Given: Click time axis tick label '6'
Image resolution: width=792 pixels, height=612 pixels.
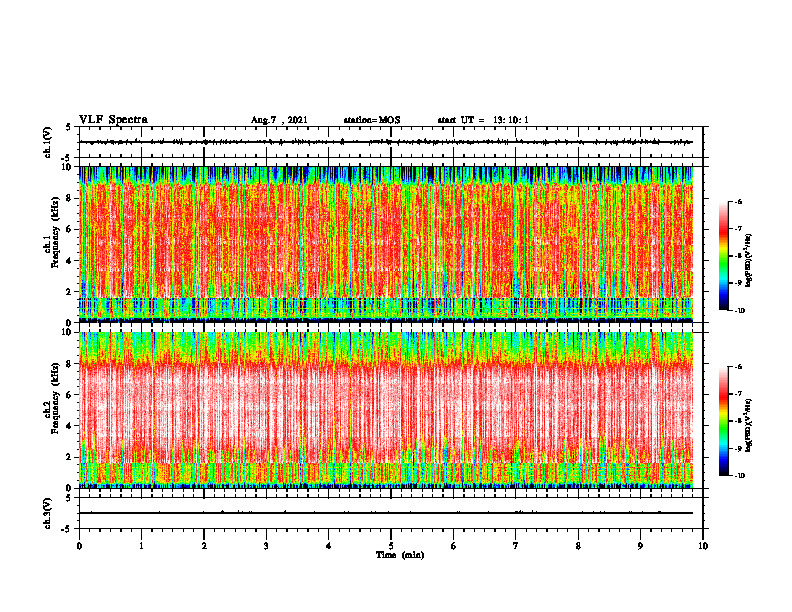Looking at the screenshot, I should point(454,546).
